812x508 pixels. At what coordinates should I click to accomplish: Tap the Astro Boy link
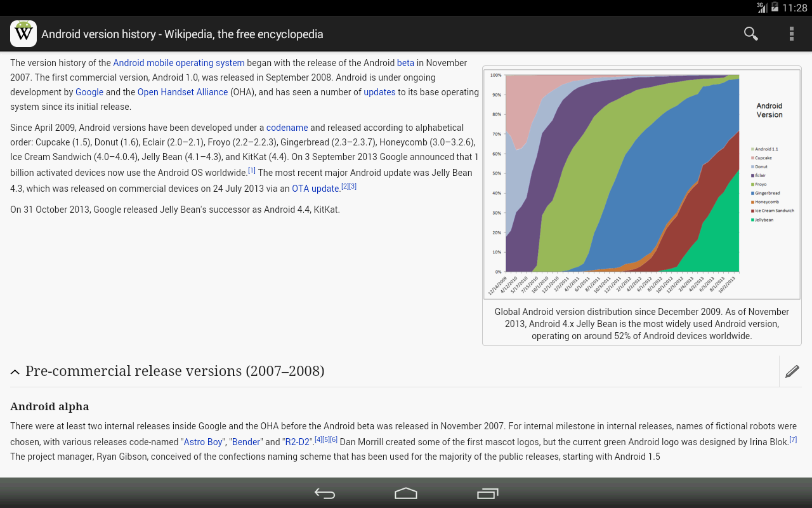pyautogui.click(x=202, y=441)
